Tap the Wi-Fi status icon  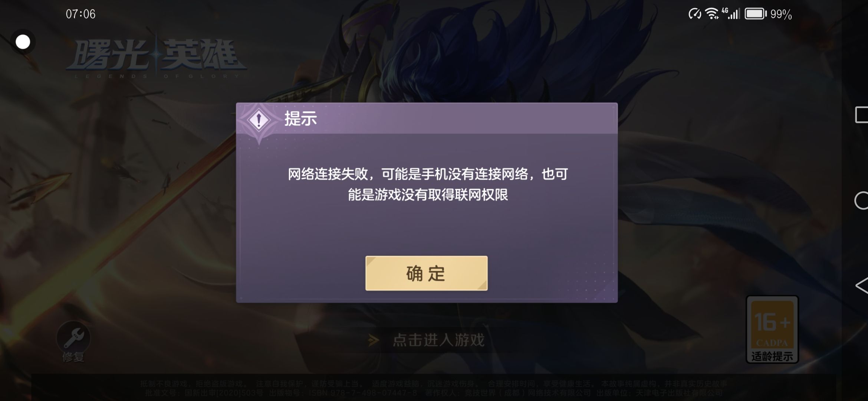[x=711, y=14]
